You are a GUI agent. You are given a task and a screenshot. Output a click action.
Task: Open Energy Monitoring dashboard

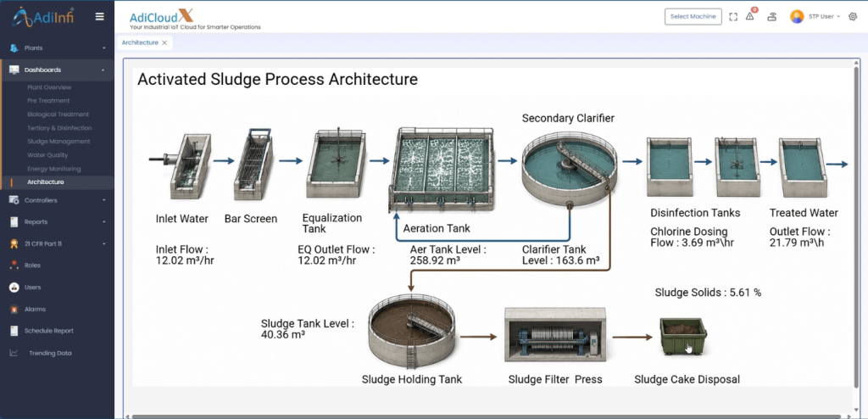tap(53, 169)
